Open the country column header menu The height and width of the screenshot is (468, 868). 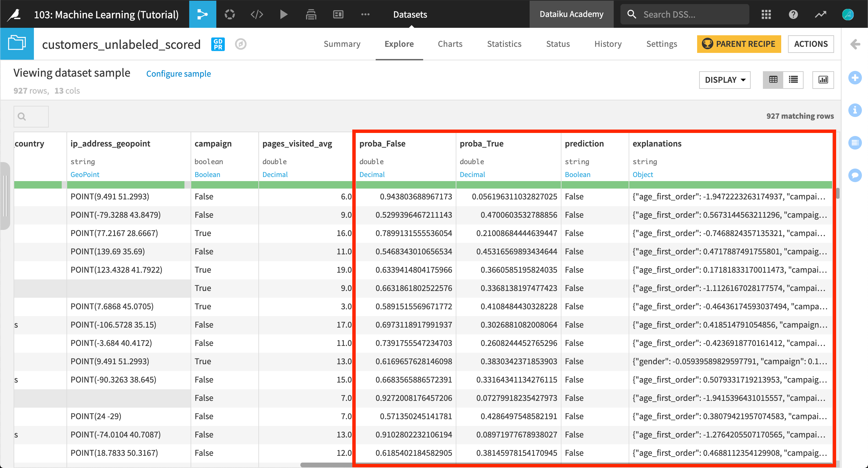pos(29,143)
